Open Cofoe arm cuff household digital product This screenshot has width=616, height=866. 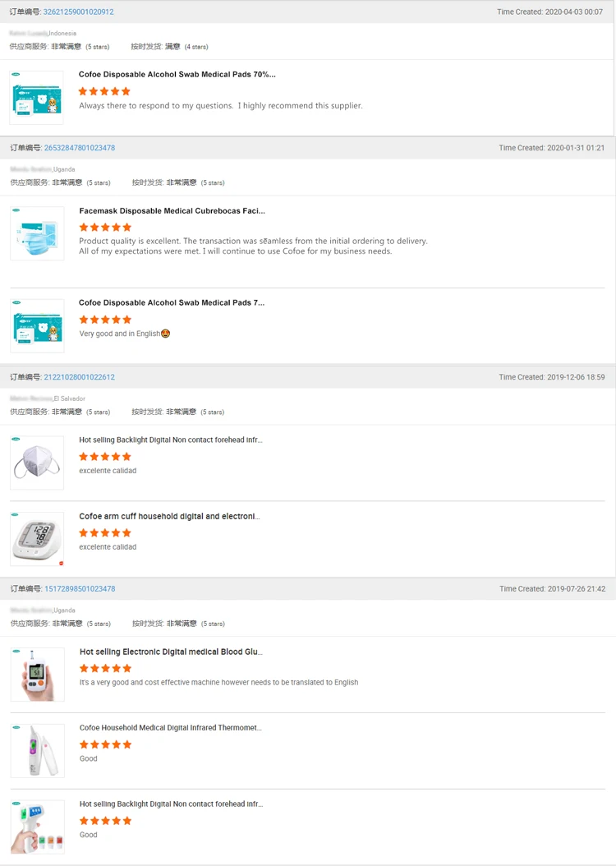(169, 517)
